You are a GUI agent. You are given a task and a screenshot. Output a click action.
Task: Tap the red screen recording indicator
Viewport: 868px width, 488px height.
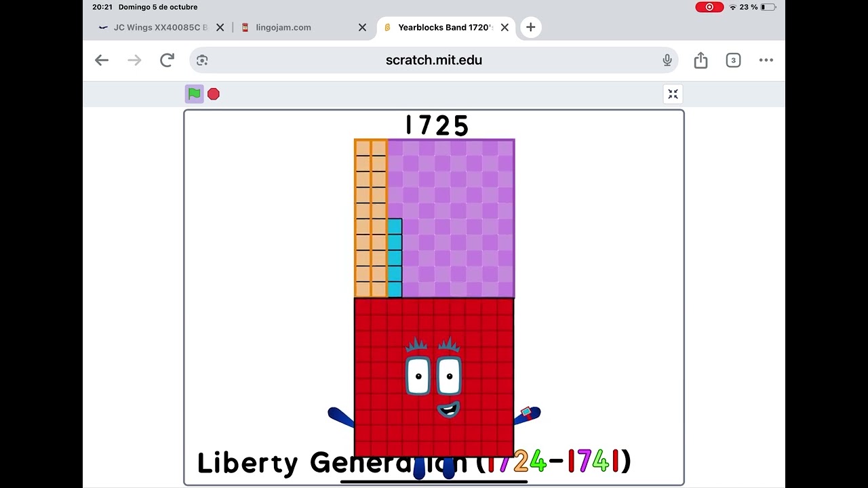pyautogui.click(x=709, y=7)
